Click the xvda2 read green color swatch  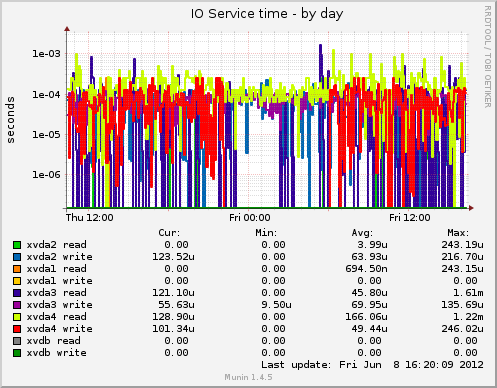click(x=17, y=245)
